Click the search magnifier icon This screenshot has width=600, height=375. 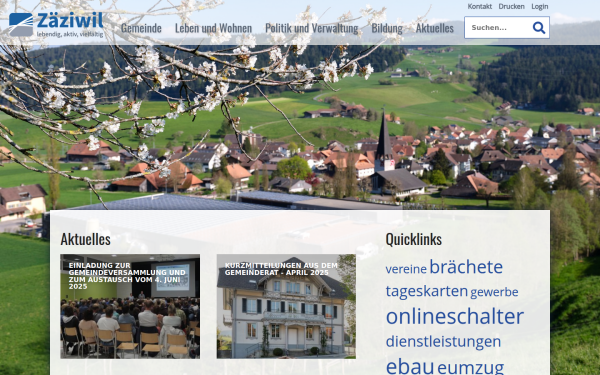pyautogui.click(x=539, y=28)
